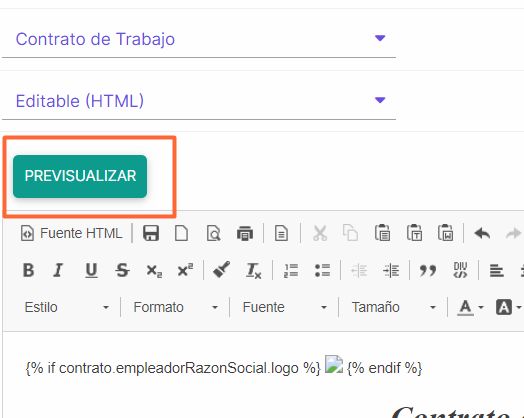Click the Redo arrow icon

pos(513,233)
